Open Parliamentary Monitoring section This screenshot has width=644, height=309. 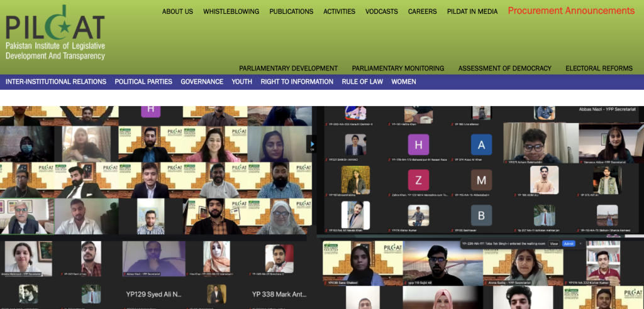[397, 68]
